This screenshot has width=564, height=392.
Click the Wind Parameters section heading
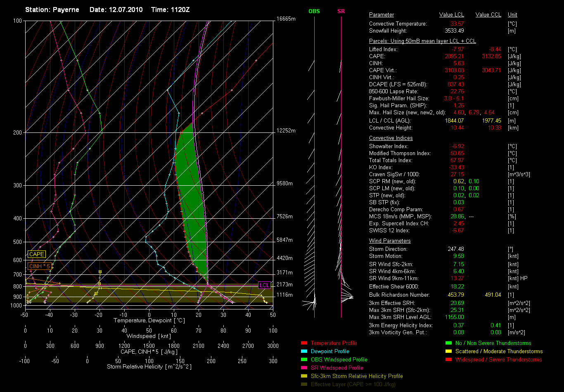point(390,241)
